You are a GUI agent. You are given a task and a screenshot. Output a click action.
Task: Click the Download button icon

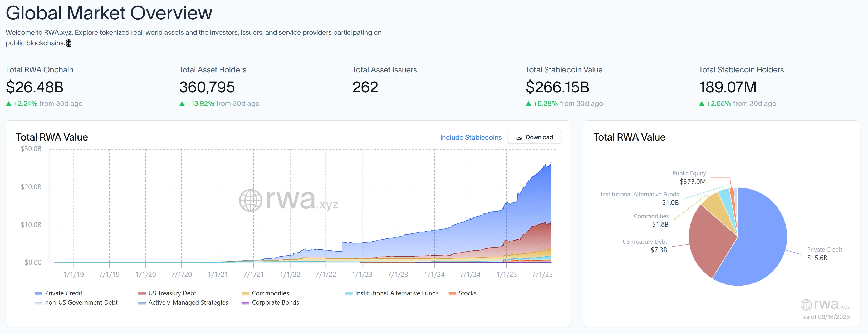click(x=519, y=137)
